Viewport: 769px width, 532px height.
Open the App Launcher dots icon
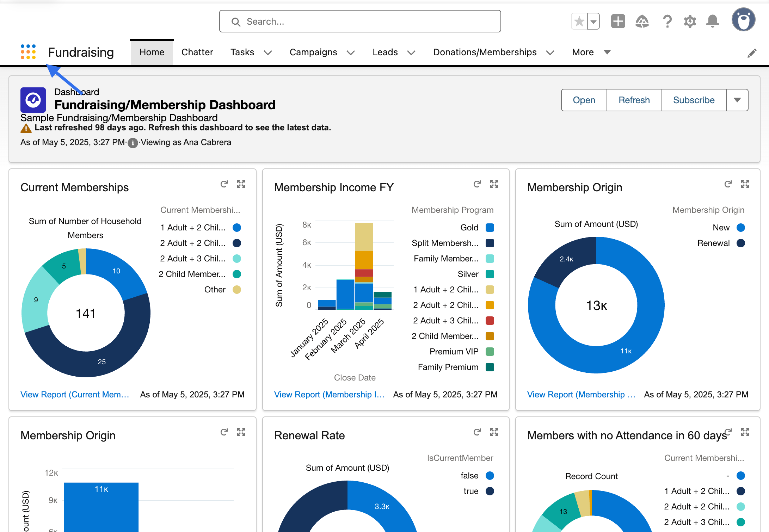(28, 52)
